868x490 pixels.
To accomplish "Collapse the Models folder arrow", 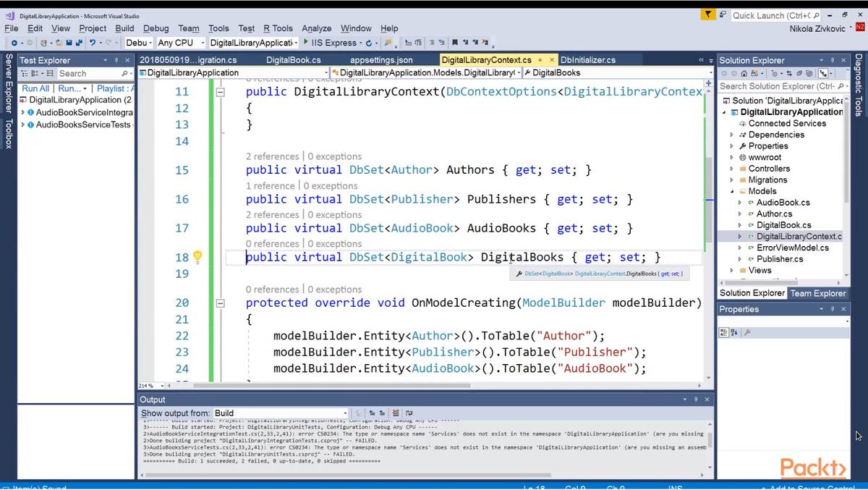I will point(732,191).
